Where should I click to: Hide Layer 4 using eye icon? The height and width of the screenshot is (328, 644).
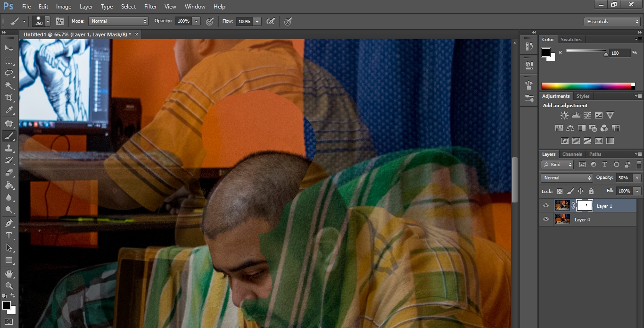tap(546, 219)
